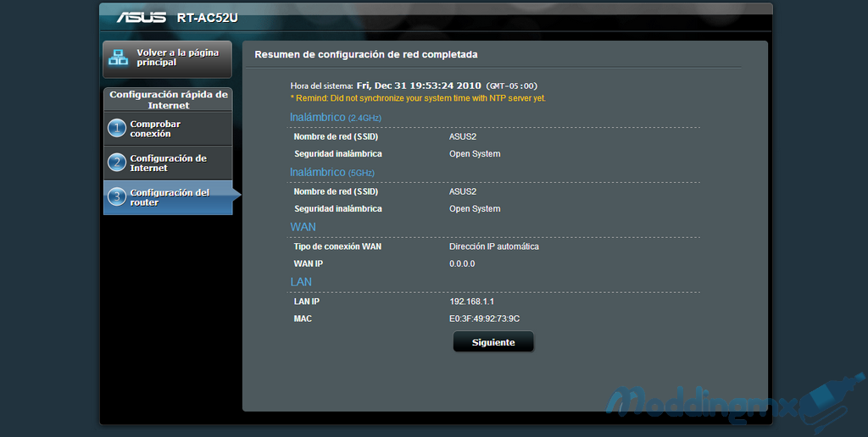This screenshot has height=437, width=868.
Task: Click the LAN IP label
Action: 307,301
